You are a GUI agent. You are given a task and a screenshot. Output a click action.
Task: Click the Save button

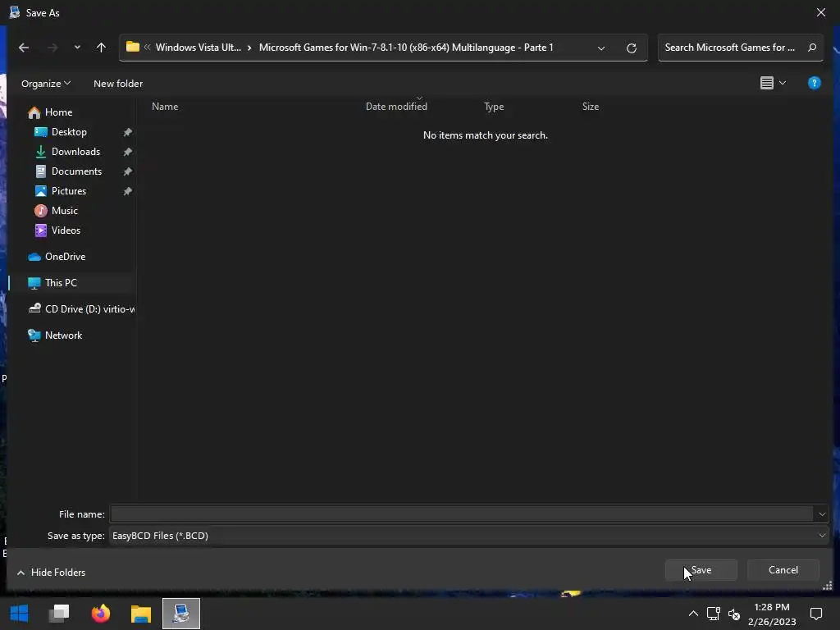(x=701, y=571)
